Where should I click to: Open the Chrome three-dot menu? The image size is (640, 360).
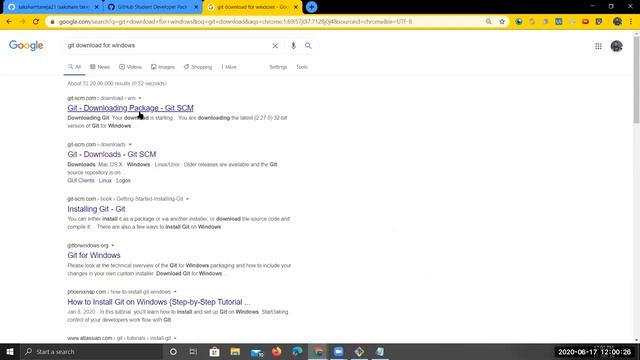coord(631,22)
